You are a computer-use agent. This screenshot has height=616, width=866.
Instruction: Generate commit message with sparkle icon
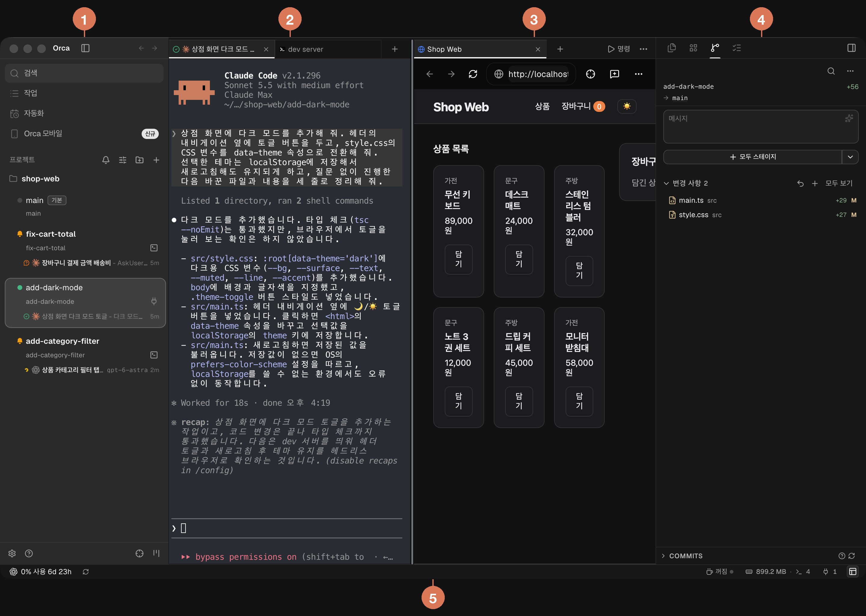[849, 118]
